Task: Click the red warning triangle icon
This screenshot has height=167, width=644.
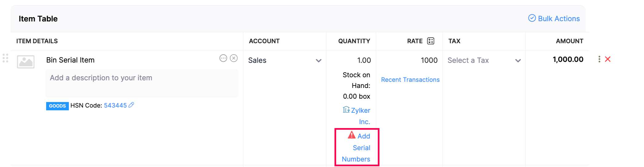Action: click(x=351, y=135)
